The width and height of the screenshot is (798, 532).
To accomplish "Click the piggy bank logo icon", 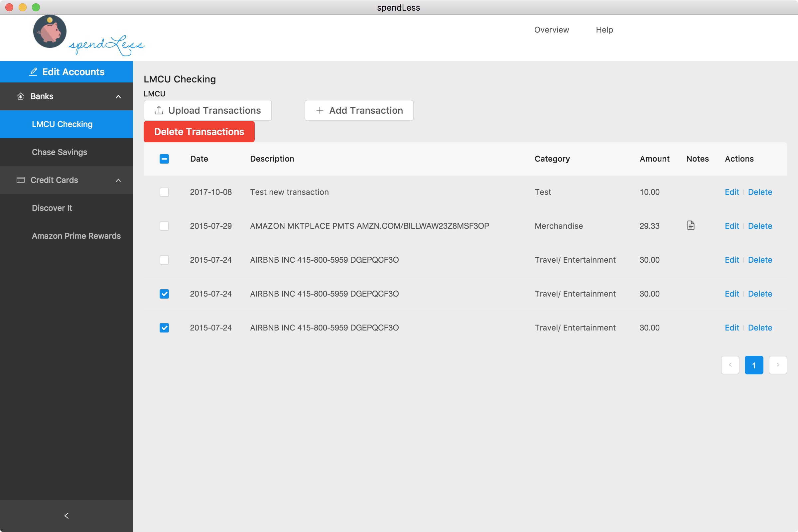I will [50, 32].
